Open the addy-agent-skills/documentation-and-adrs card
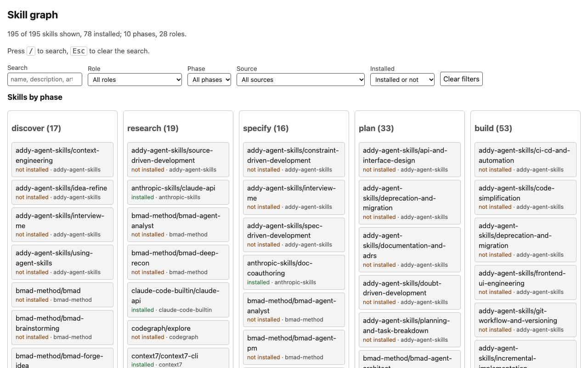588x368 pixels. pyautogui.click(x=410, y=250)
